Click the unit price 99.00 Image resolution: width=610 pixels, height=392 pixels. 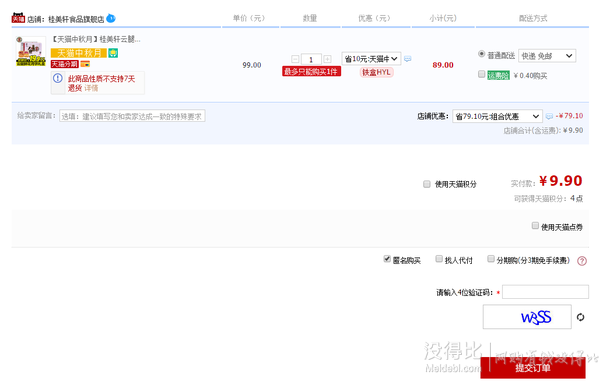[x=252, y=65]
